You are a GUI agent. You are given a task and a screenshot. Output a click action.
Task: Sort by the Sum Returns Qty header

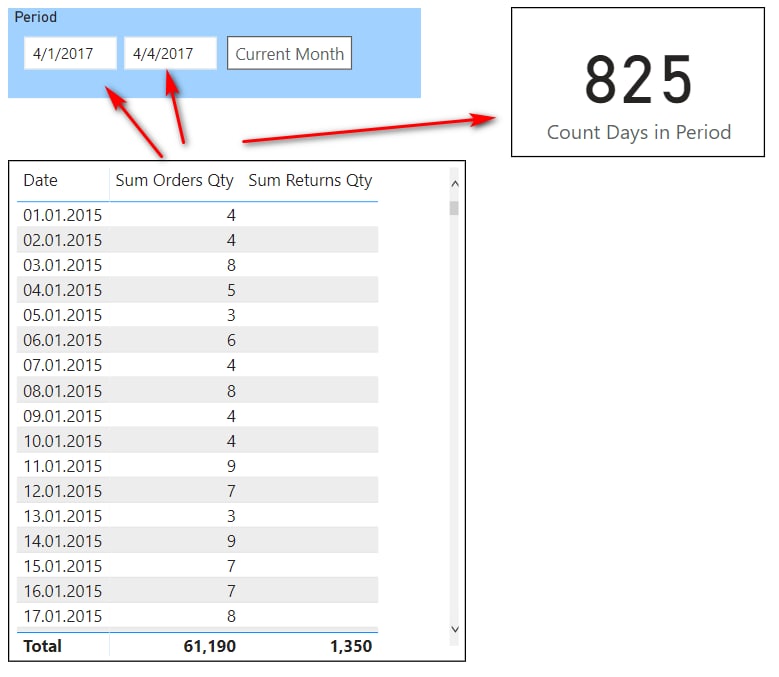(310, 180)
